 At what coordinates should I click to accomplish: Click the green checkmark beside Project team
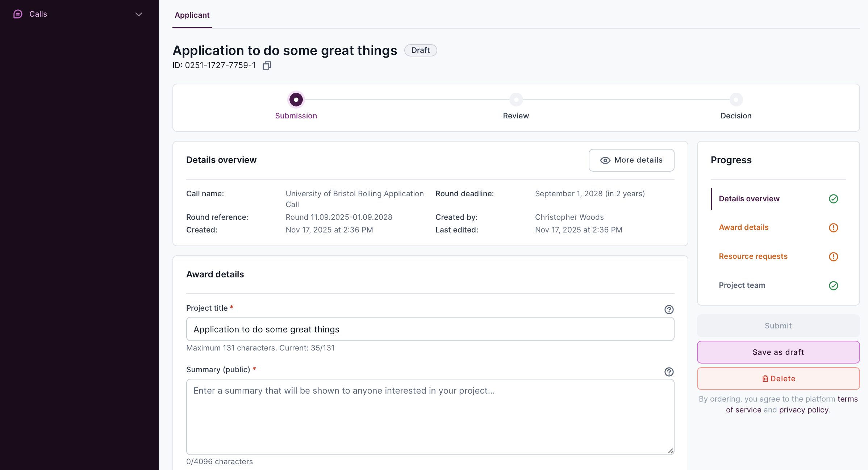[x=833, y=285]
